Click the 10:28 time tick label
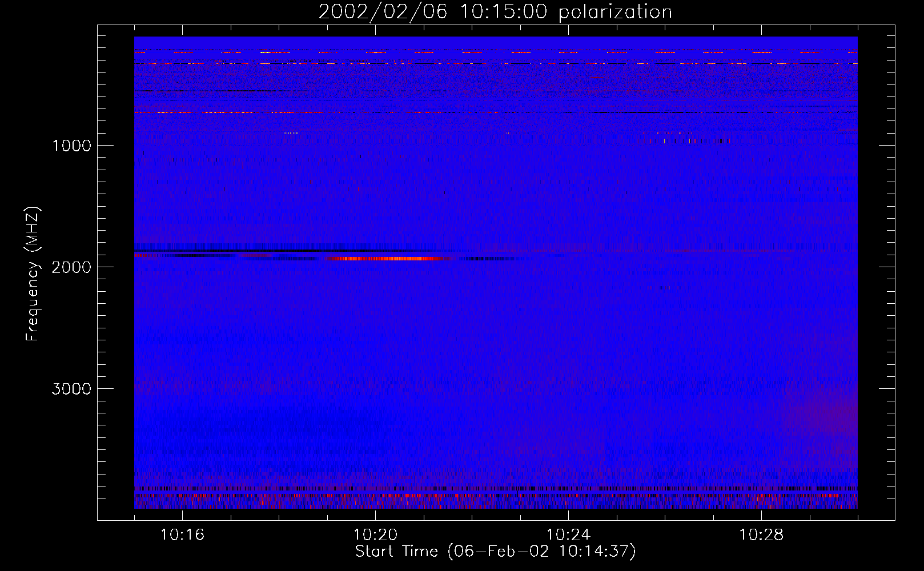Viewport: 924px width, 571px height. 761,535
